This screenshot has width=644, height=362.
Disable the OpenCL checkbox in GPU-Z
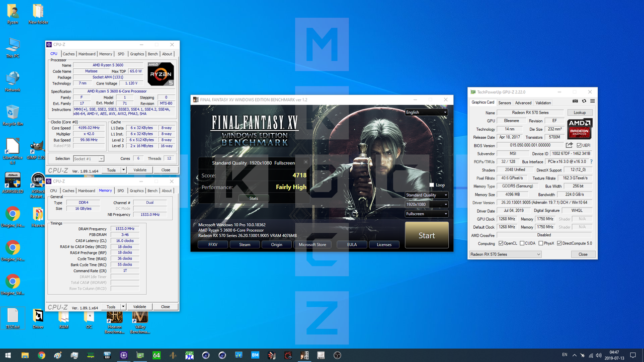pos(501,243)
